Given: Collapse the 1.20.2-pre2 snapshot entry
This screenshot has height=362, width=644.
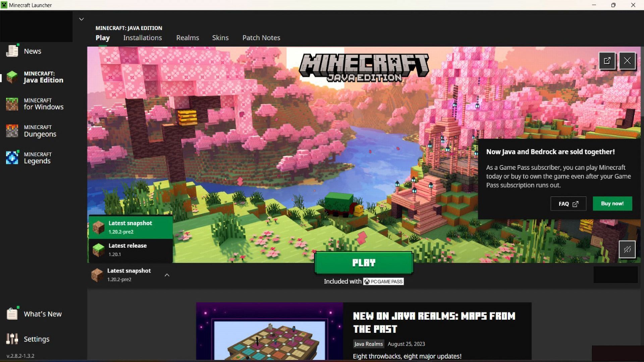Looking at the screenshot, I should tap(167, 275).
